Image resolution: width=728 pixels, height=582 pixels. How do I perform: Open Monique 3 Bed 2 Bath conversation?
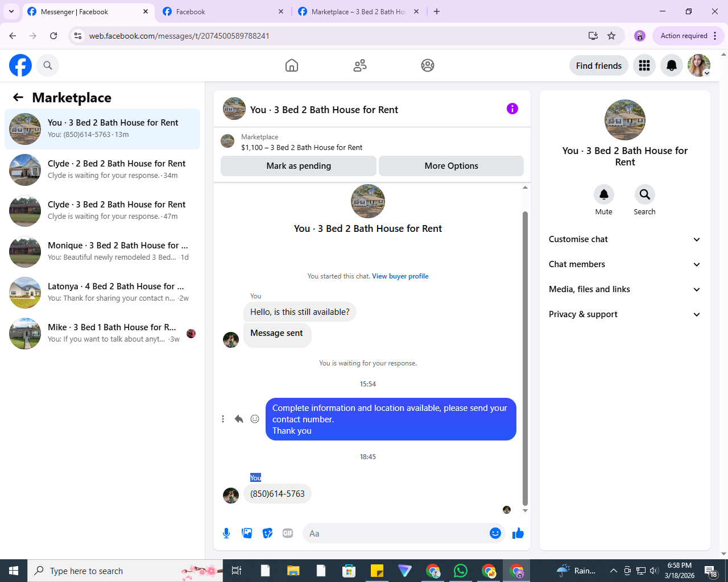click(102, 252)
